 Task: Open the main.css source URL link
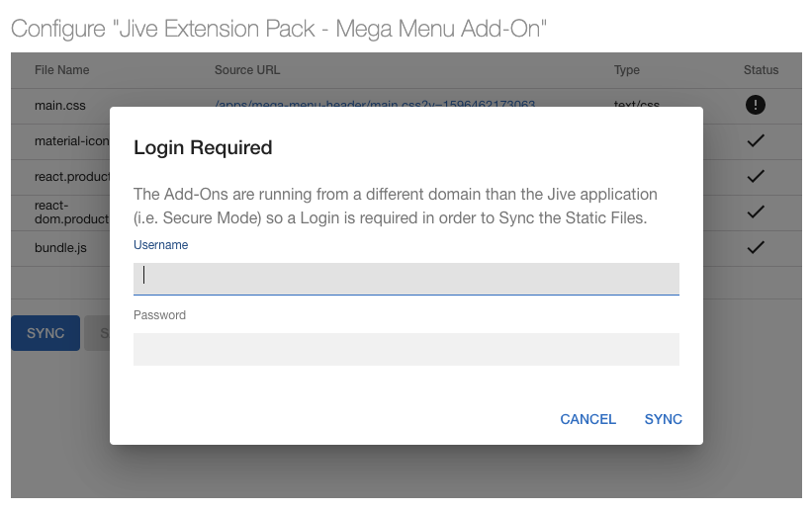point(375,104)
